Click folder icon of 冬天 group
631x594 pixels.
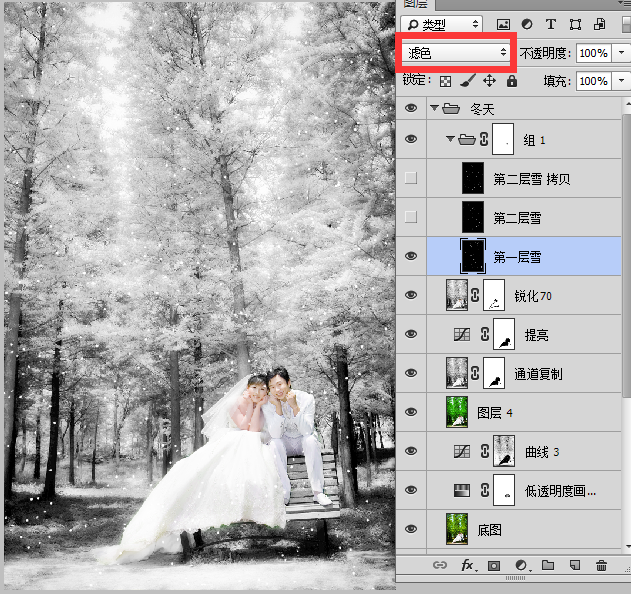point(451,108)
